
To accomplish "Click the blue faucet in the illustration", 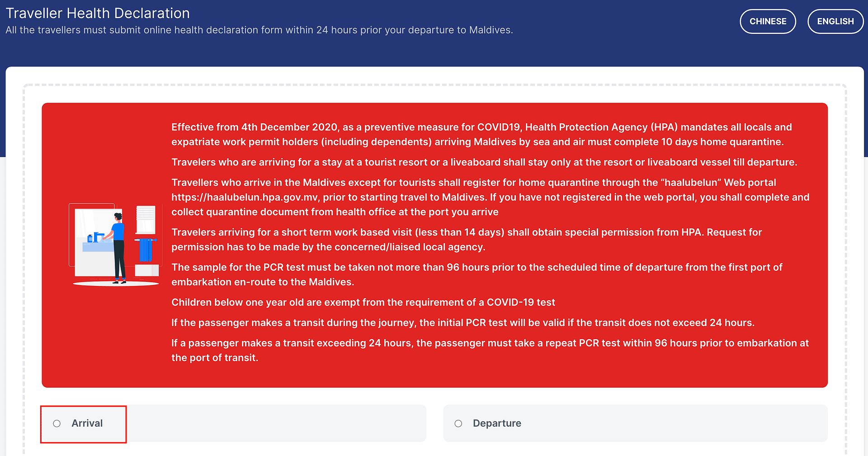I will pyautogui.click(x=96, y=237).
